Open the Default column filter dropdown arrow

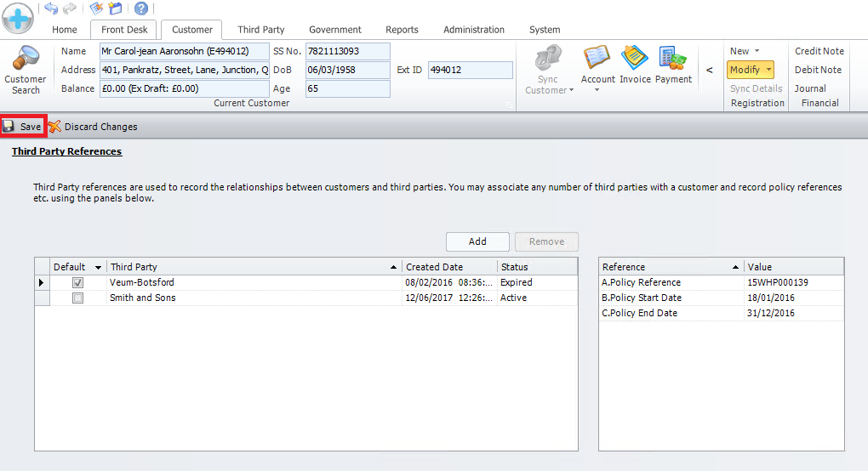pyautogui.click(x=98, y=267)
